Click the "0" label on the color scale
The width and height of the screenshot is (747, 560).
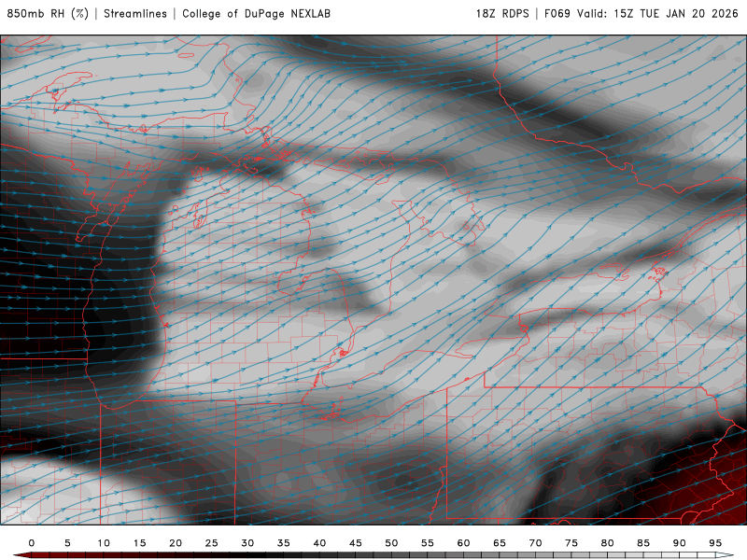[x=32, y=543]
